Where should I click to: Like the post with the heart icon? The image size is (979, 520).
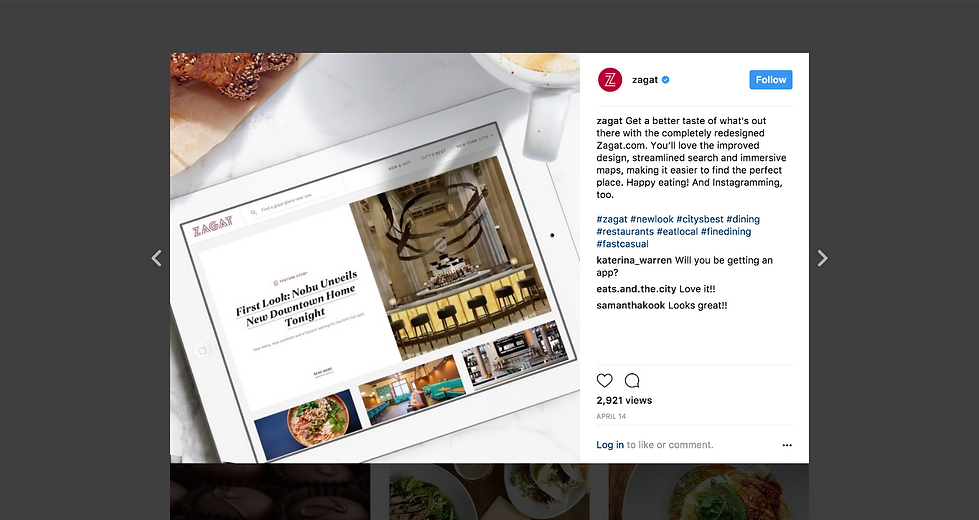[604, 380]
